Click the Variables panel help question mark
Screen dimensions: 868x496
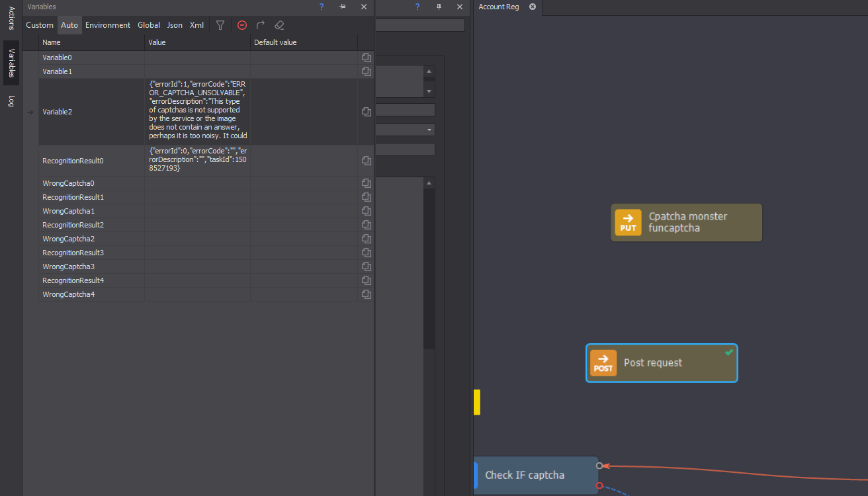pyautogui.click(x=322, y=7)
